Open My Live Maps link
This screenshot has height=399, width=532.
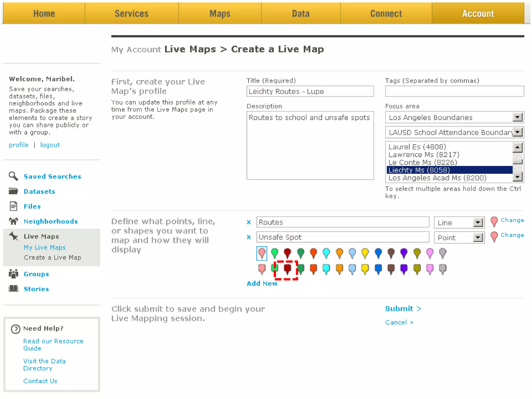[45, 247]
